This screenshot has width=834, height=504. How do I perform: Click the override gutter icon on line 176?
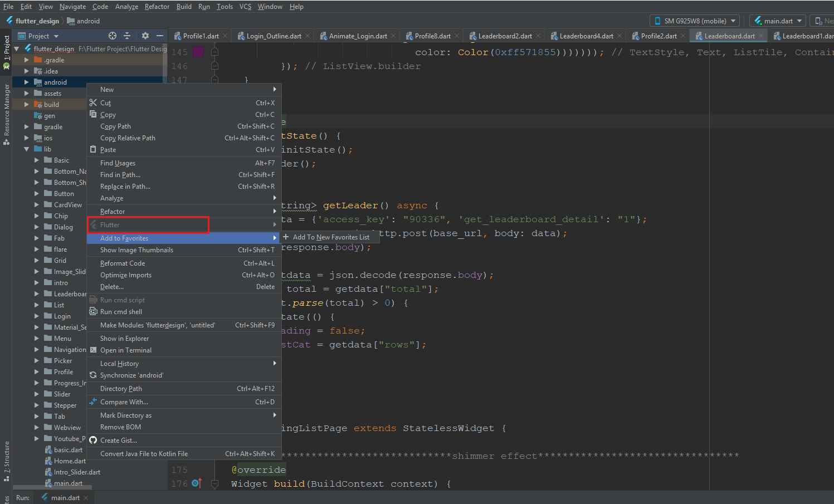(196, 483)
